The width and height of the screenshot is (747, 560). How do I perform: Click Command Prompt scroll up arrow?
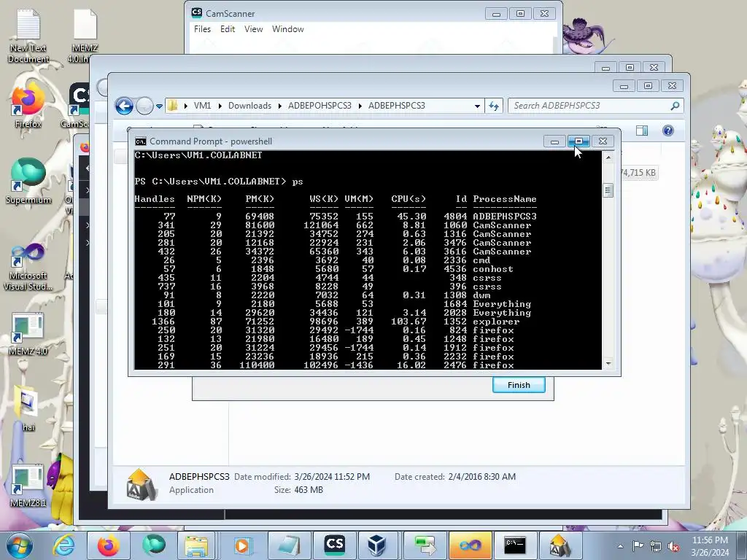[x=608, y=157]
